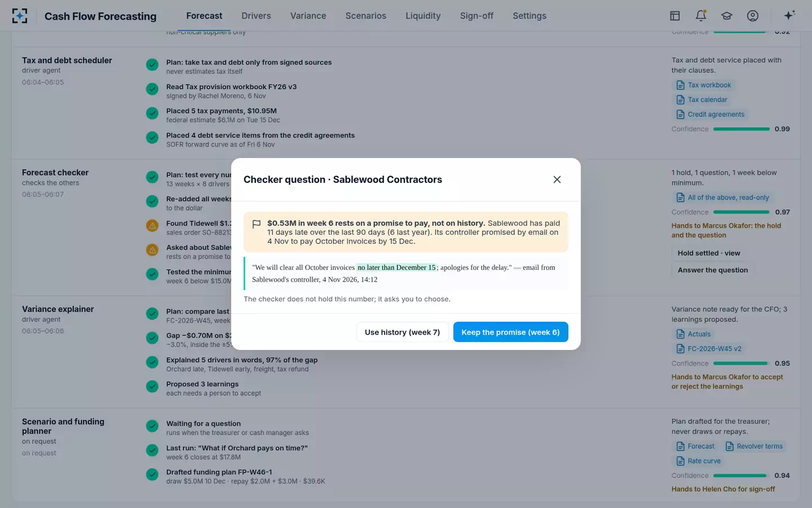Click the green check beside Drafted funding plan
The image size is (812, 508).
pos(152,475)
